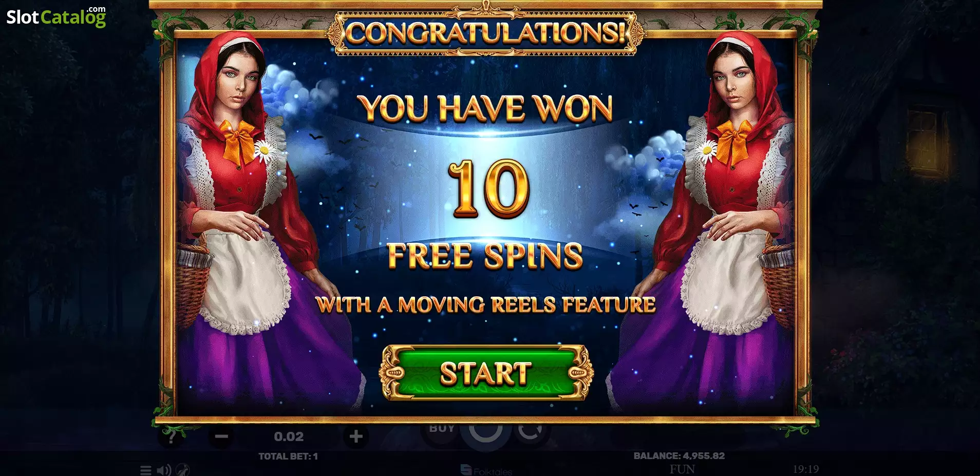The image size is (980, 476).
Task: Select the 19:19 clock display
Action: point(806,469)
